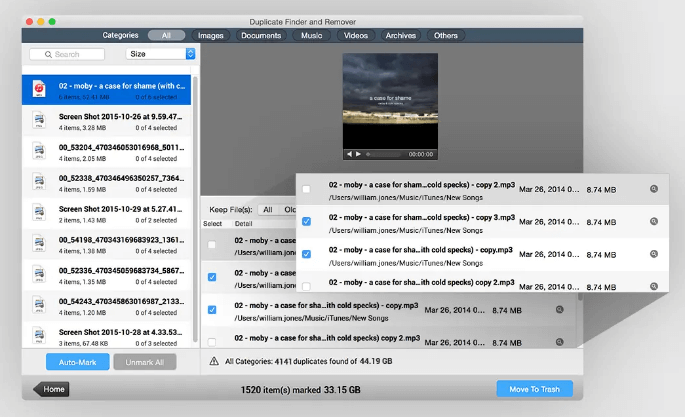This screenshot has width=685, height=417.
Task: Uncheck copy.mp3 checkbox in the zoomed popup
Action: coord(306,254)
